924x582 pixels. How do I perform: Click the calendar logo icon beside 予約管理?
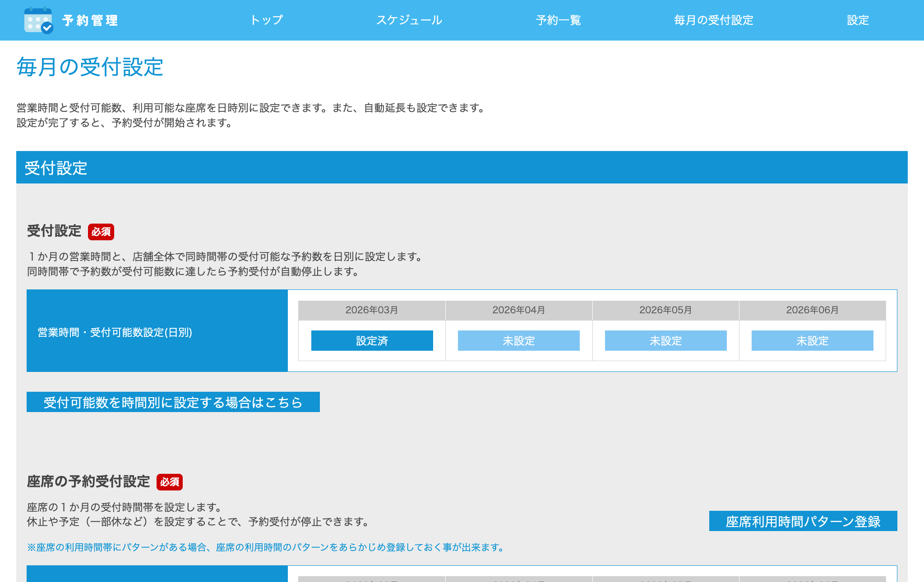pos(38,20)
